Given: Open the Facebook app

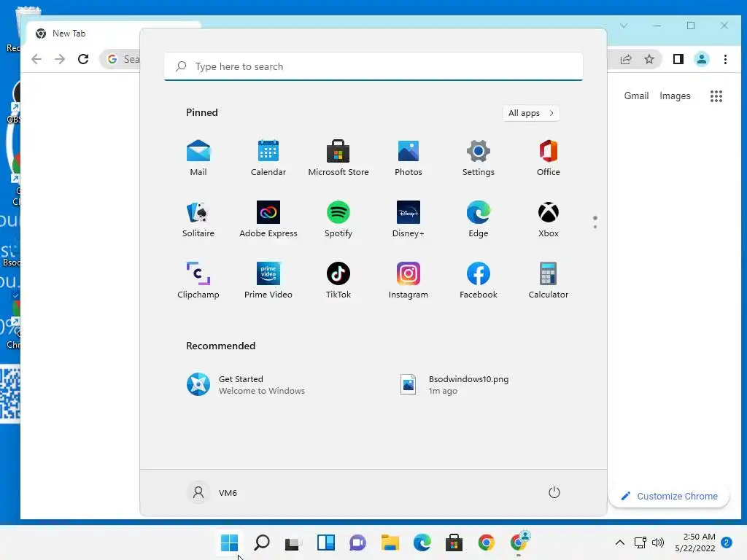Looking at the screenshot, I should [x=479, y=281].
